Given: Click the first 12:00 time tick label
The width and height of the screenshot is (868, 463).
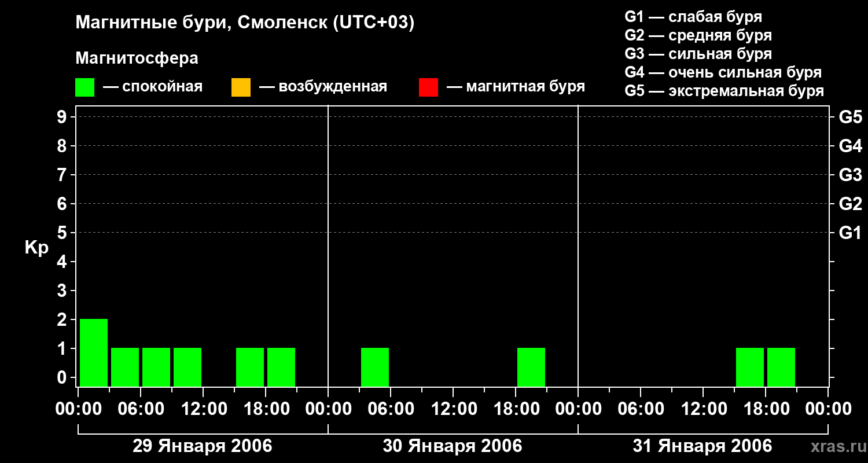Looking at the screenshot, I should (203, 409).
